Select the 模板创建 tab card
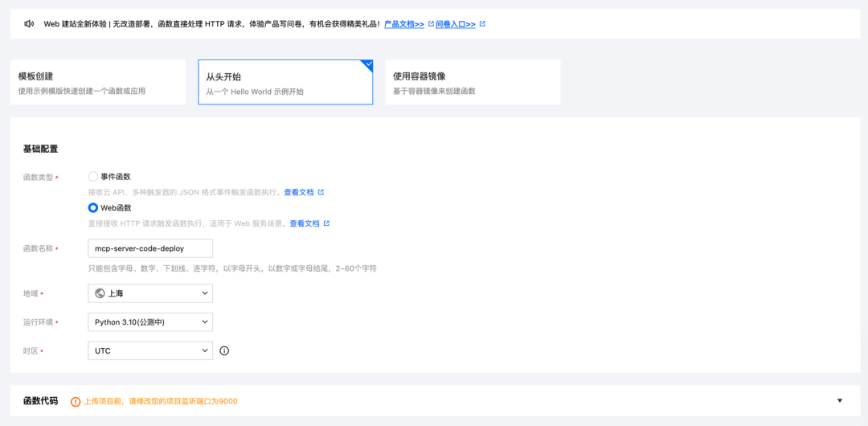This screenshot has height=426, width=868. (x=98, y=82)
